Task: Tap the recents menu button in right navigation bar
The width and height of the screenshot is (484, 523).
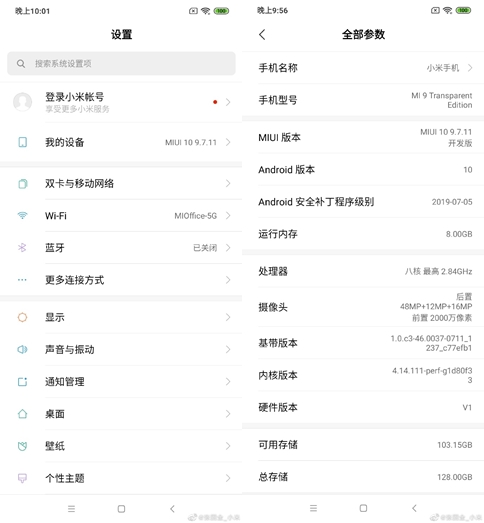Action: [x=313, y=508]
